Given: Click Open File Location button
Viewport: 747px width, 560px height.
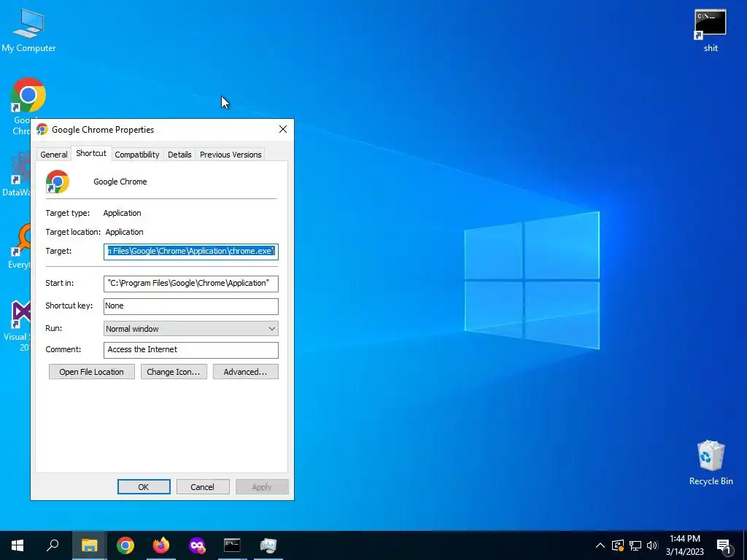Looking at the screenshot, I should (x=91, y=372).
